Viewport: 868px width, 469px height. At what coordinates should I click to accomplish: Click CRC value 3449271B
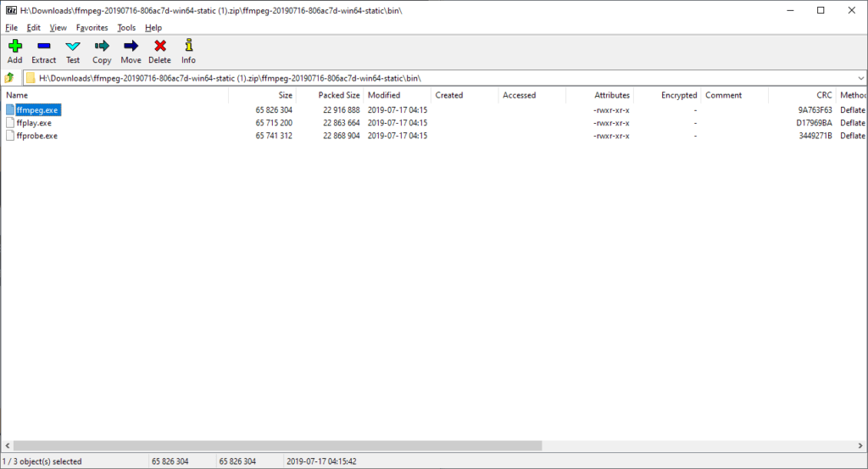[815, 136]
